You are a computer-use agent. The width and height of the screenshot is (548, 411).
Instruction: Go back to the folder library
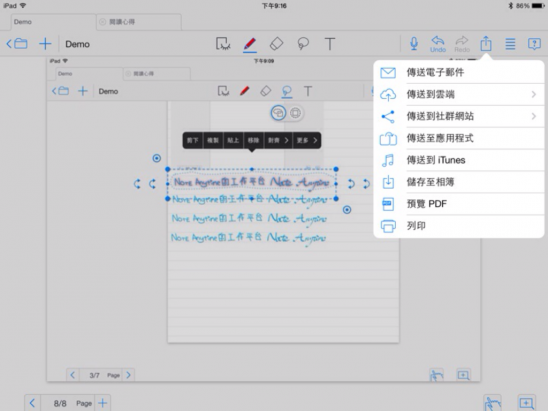click(17, 44)
